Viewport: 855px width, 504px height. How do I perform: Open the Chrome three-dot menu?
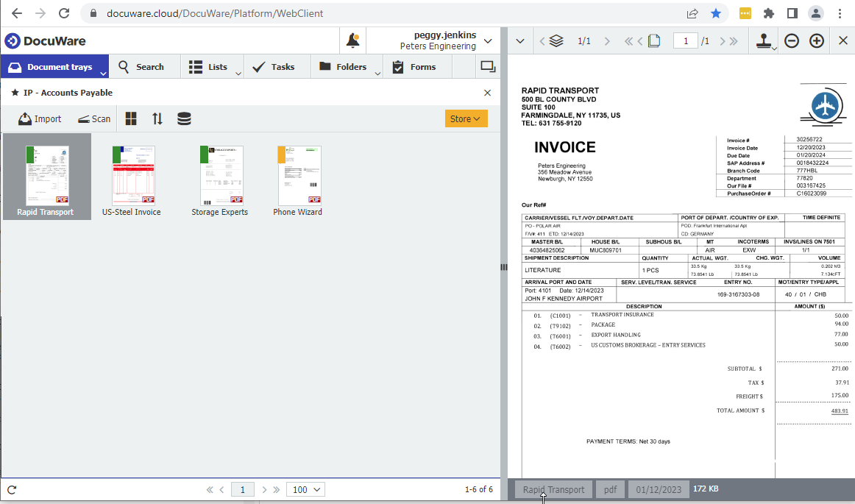pos(840,13)
